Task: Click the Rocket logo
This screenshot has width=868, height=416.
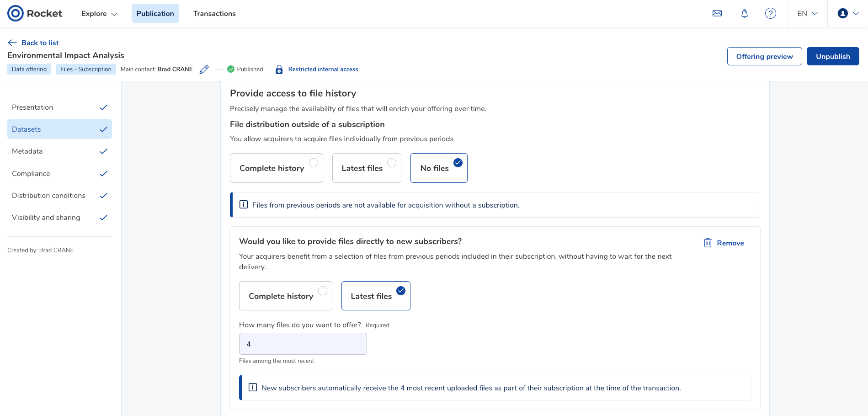Action: coord(35,13)
